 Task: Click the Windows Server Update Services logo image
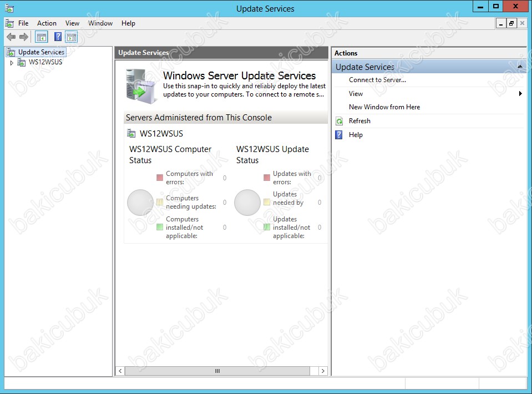[141, 86]
